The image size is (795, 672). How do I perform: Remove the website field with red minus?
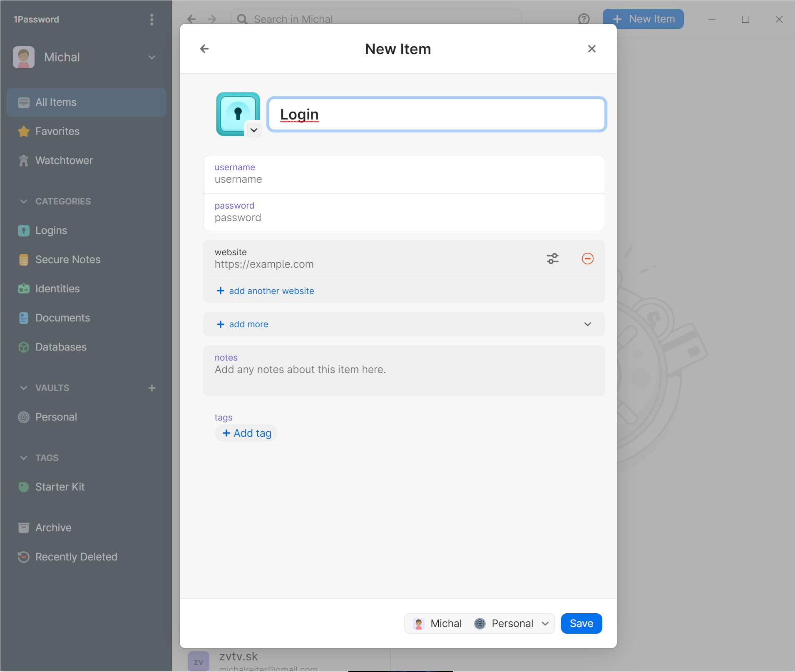[x=587, y=259]
